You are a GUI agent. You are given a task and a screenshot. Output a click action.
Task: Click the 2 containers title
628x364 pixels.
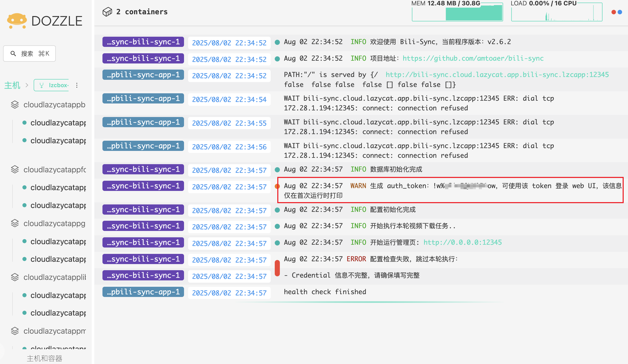[x=142, y=12]
